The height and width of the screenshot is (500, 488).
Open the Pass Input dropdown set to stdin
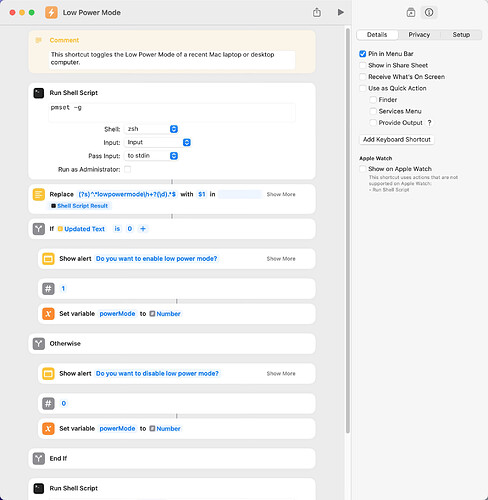151,156
